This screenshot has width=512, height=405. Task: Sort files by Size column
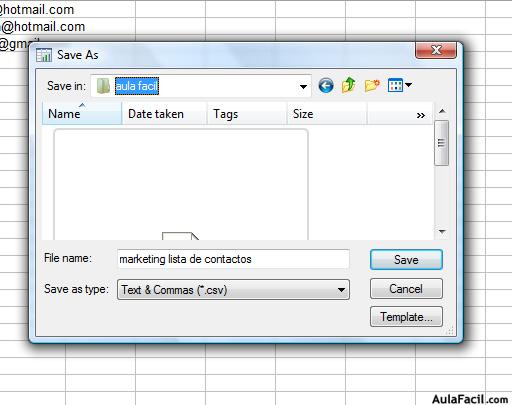click(327, 114)
